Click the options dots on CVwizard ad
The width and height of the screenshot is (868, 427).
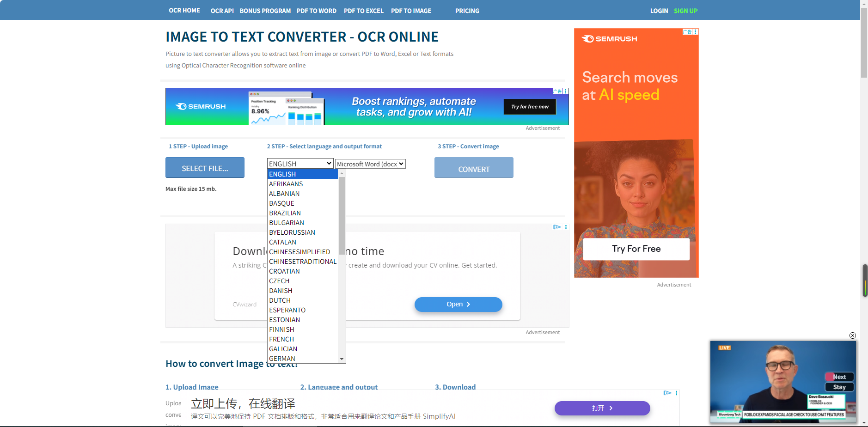pyautogui.click(x=566, y=227)
